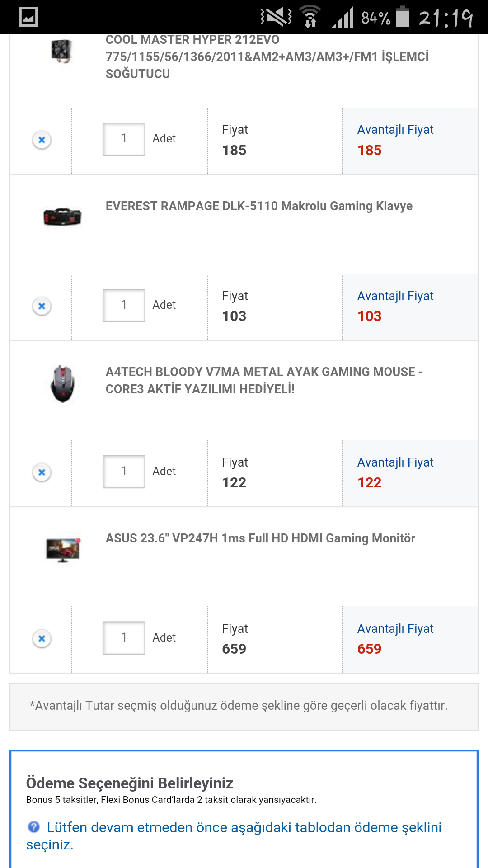Remove the ASUS VP247H monitor from cart

click(42, 639)
